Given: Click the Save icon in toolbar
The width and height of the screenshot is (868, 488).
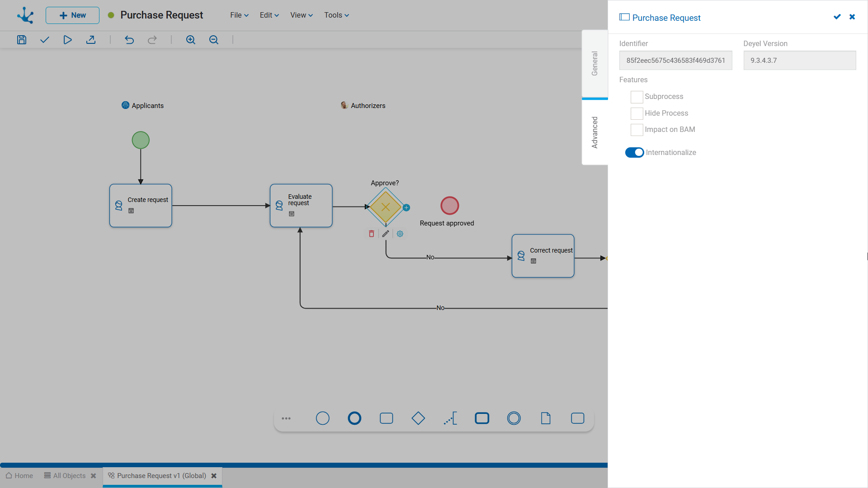Looking at the screenshot, I should coord(22,40).
